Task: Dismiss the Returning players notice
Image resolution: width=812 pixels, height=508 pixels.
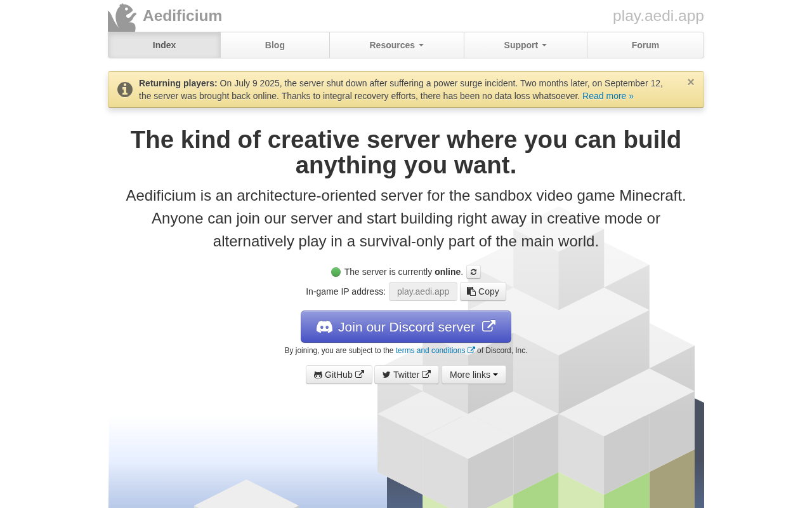Action: click(x=691, y=82)
